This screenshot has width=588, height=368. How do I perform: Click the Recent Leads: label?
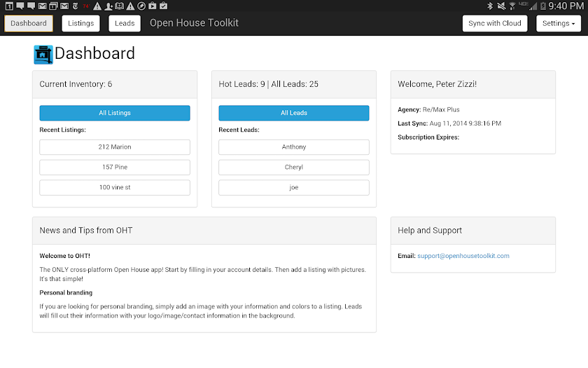pos(239,130)
